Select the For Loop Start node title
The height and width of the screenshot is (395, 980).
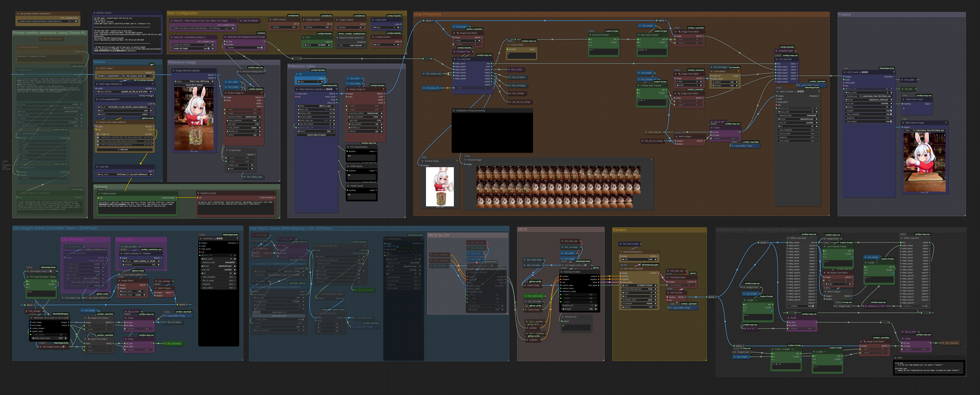coord(464,59)
